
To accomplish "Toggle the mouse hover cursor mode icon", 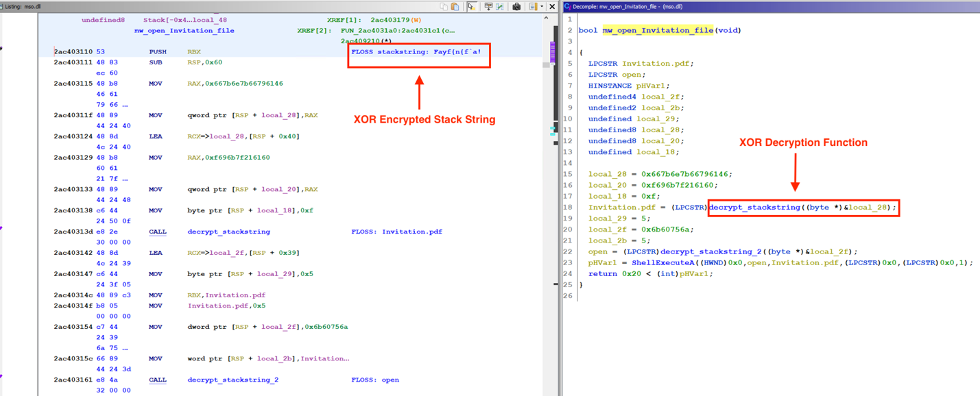I will coord(472,7).
